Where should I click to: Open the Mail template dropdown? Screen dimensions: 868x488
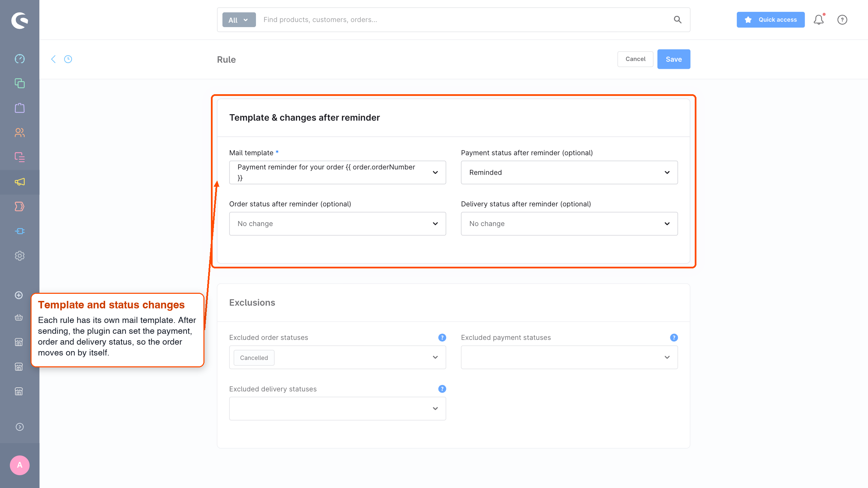click(x=338, y=172)
